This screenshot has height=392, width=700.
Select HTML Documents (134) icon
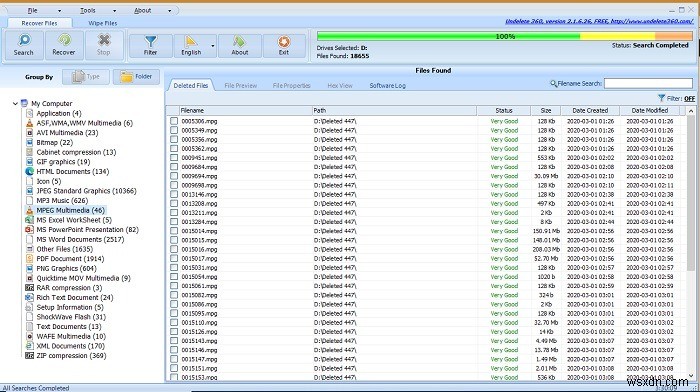pos(29,171)
